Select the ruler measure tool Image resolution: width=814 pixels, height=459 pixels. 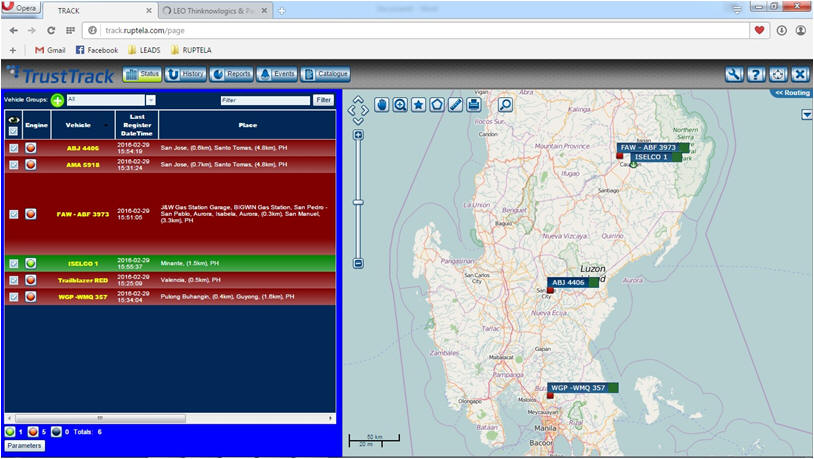click(455, 105)
